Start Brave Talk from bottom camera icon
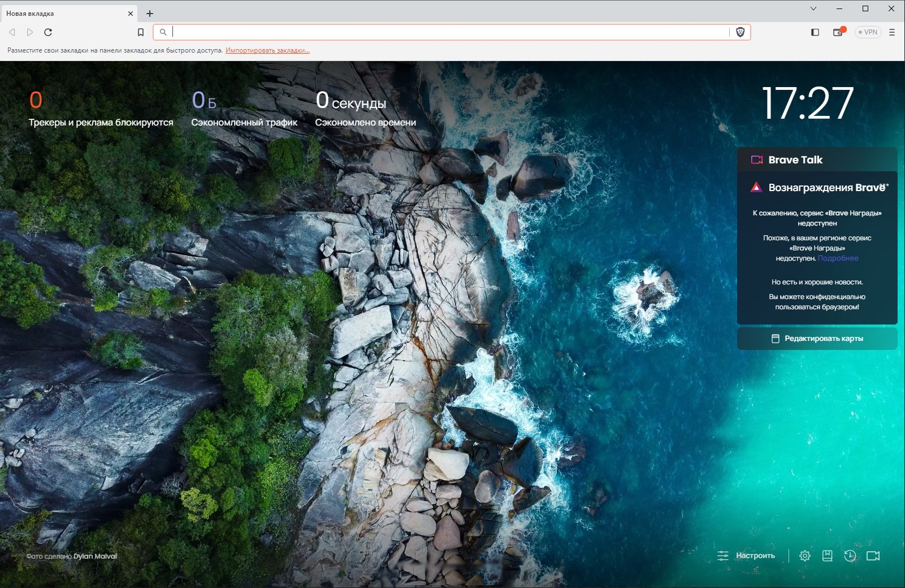This screenshot has height=588, width=905. click(873, 556)
